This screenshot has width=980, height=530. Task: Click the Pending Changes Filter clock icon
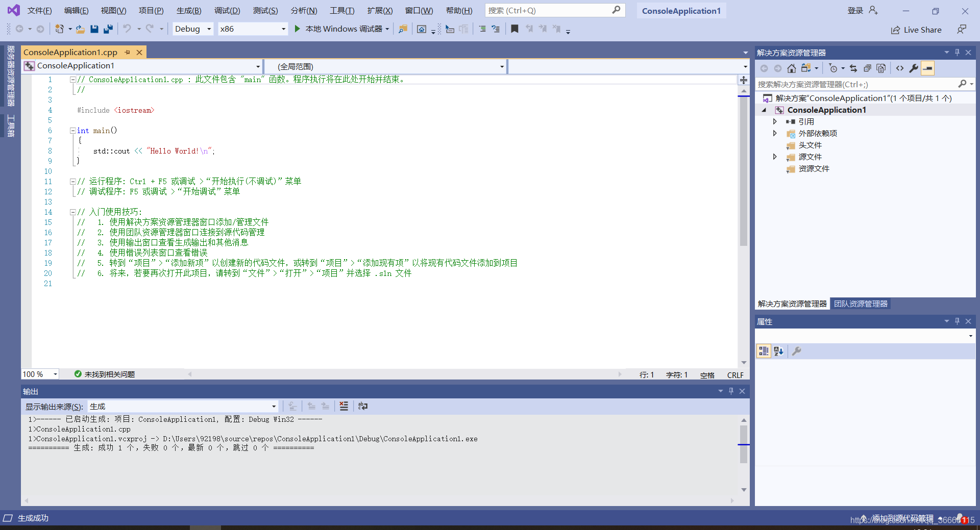point(834,68)
